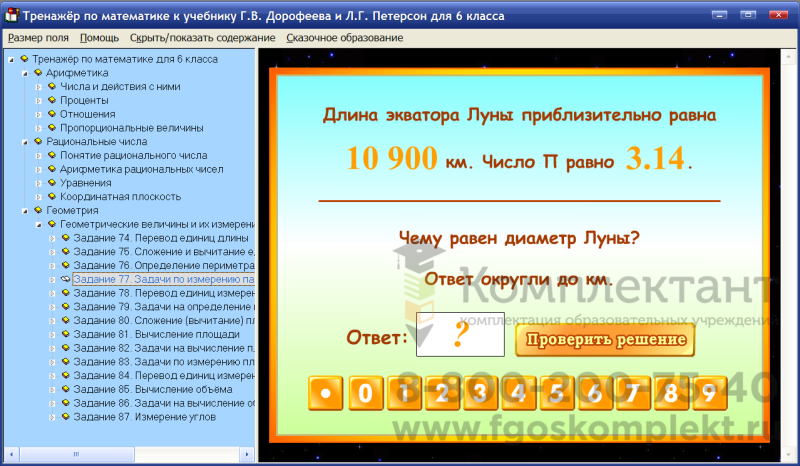
Task: Collapse the Геометрия tree branch
Action: click(x=25, y=211)
